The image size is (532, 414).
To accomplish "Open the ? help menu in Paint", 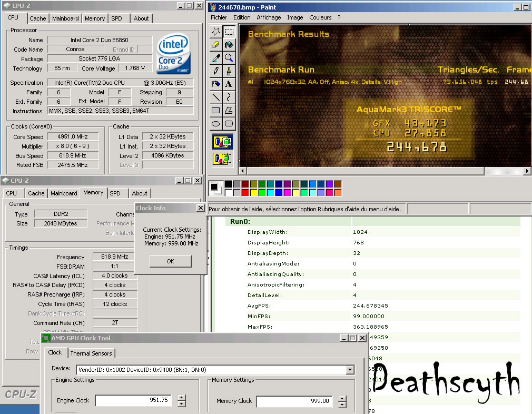I will (x=339, y=17).
